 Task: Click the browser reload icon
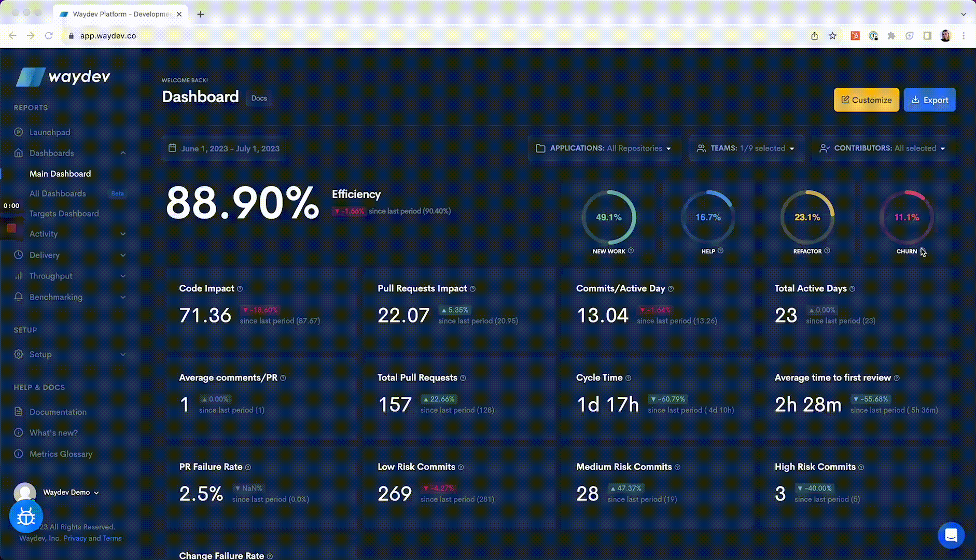(x=49, y=36)
